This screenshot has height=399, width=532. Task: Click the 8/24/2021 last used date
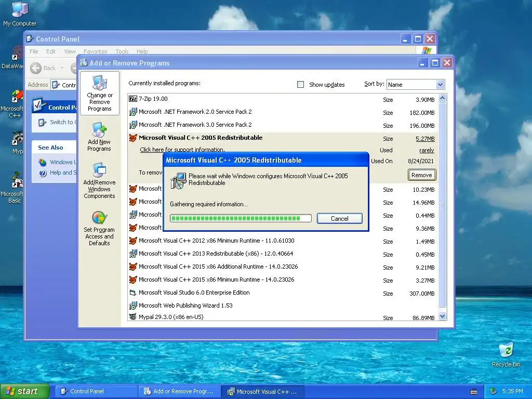pos(421,161)
